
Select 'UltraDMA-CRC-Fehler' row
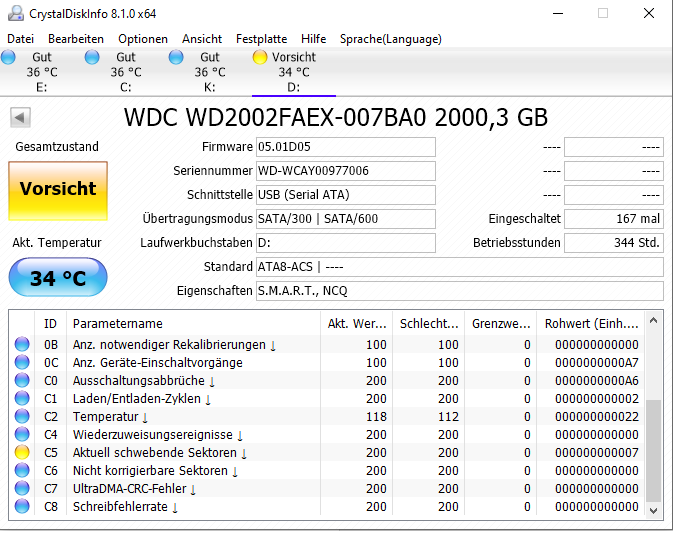327,489
